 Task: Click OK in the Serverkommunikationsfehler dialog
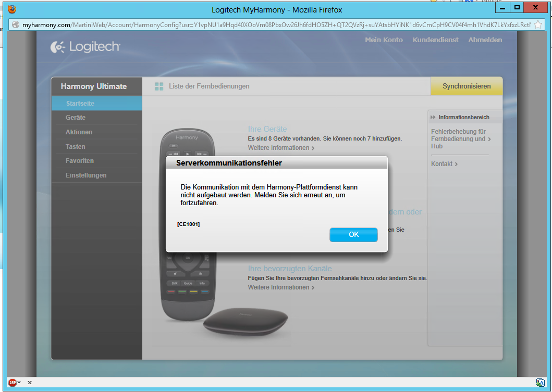click(353, 234)
